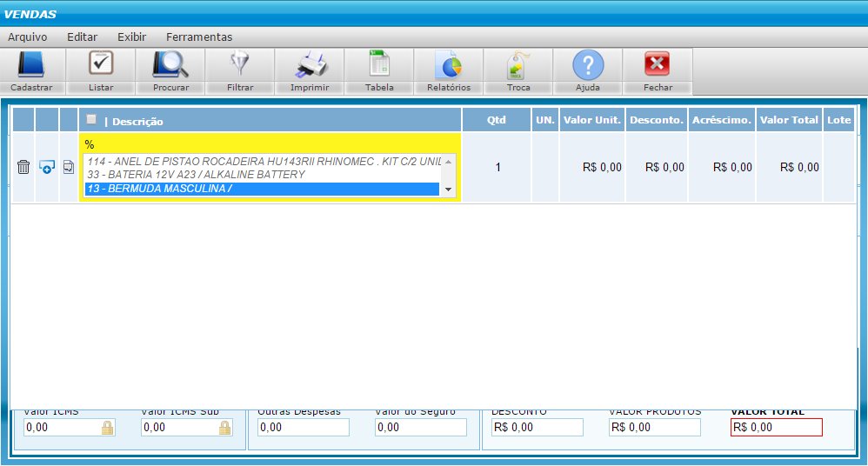This screenshot has height=466, width=868.
Task: Open Relatórios pie chart reports
Action: 449,66
